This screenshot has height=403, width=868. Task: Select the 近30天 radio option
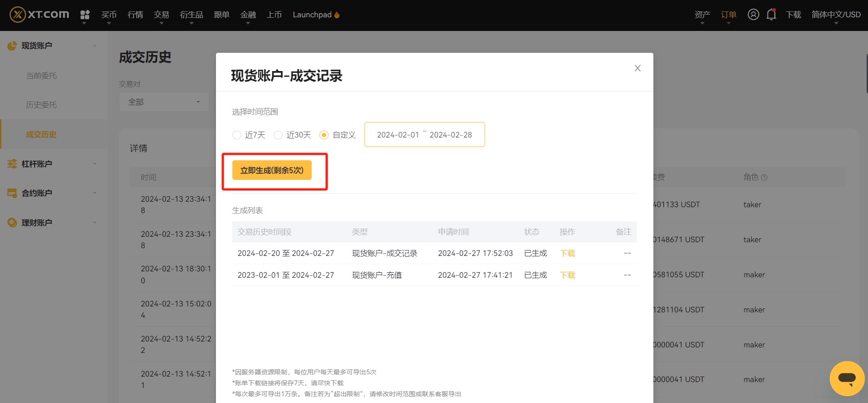click(278, 135)
